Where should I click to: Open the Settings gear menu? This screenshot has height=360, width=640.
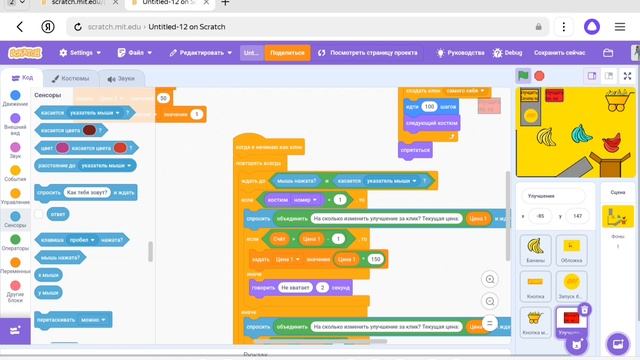point(80,53)
